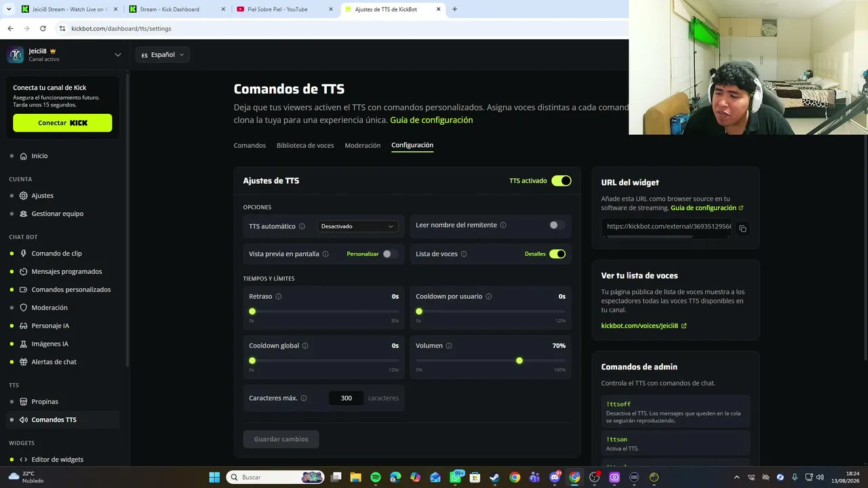Screen dimensions: 868x488
Task: Click the Retraso slider handle
Action: [252, 312]
